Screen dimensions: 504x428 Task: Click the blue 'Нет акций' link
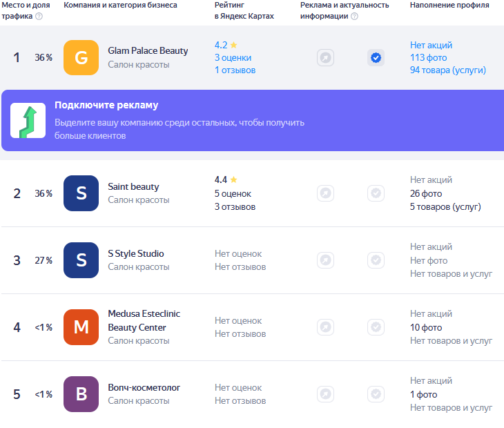pyautogui.click(x=431, y=45)
